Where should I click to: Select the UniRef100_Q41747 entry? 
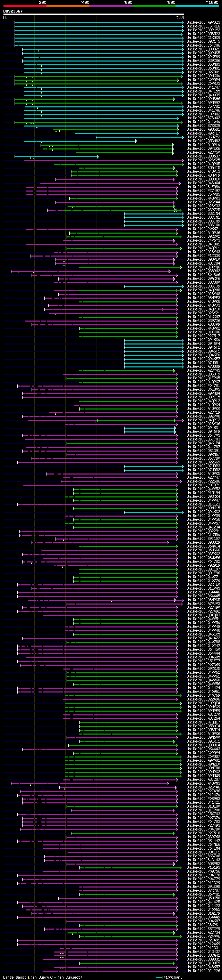[203, 88]
